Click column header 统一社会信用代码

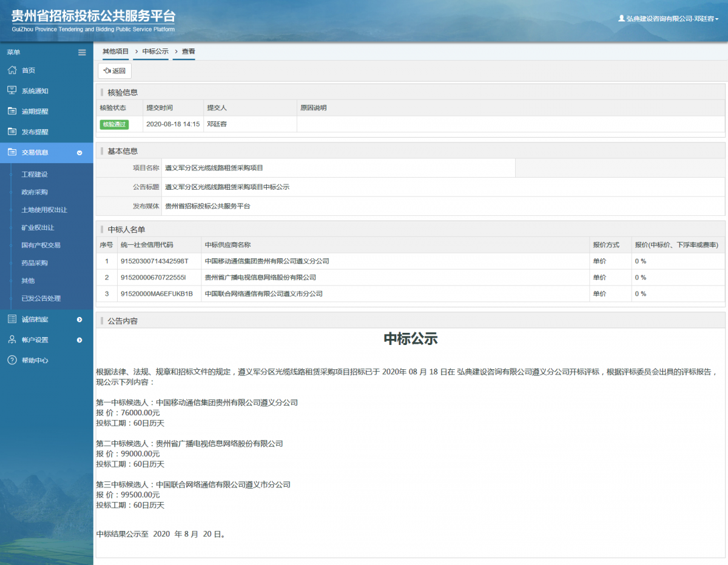point(146,245)
